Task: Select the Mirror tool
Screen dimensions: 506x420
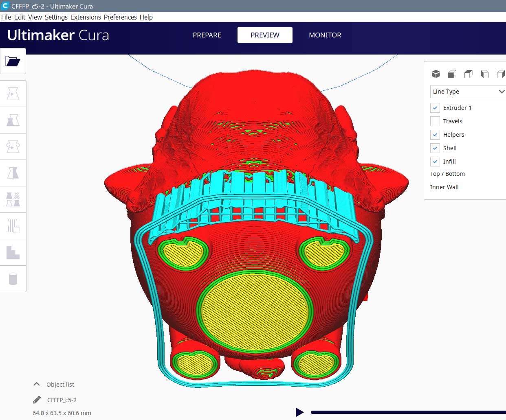Action: click(x=13, y=173)
